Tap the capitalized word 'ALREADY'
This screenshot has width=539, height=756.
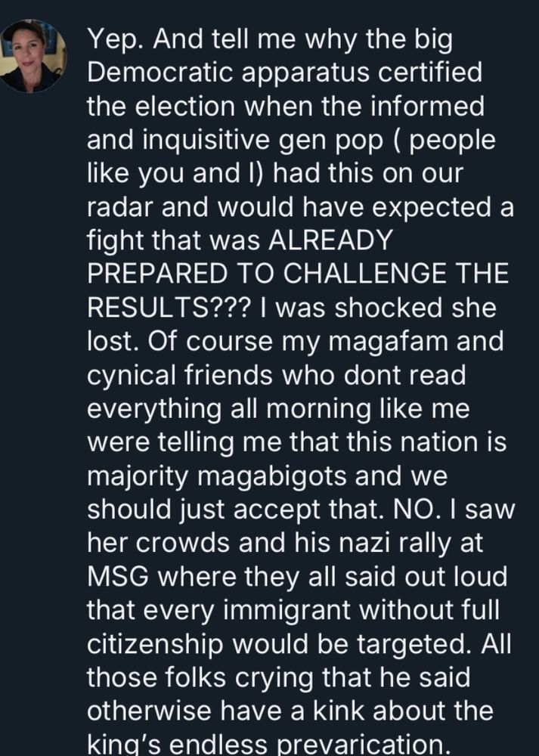(330, 240)
